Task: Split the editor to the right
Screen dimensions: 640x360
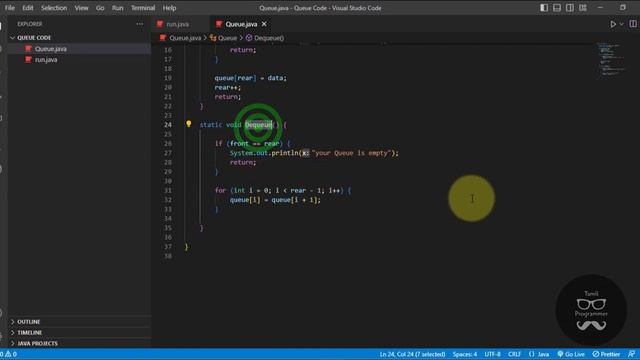Action: click(633, 24)
